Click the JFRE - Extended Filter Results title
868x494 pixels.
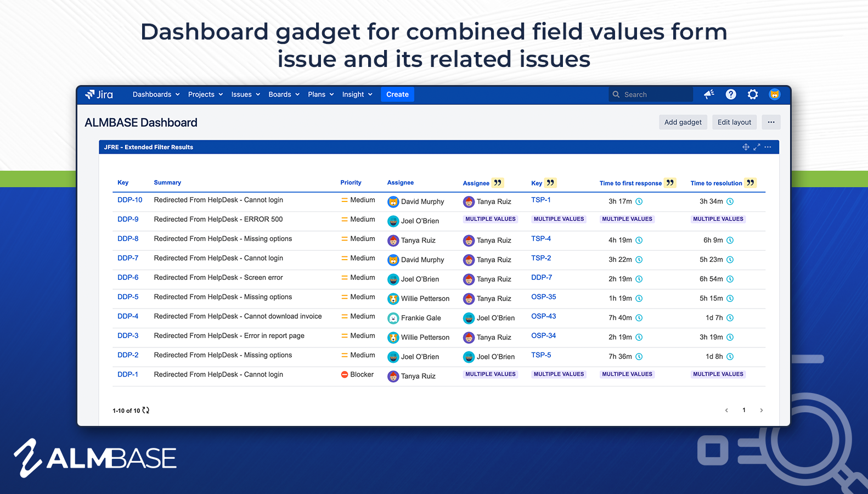pyautogui.click(x=148, y=147)
